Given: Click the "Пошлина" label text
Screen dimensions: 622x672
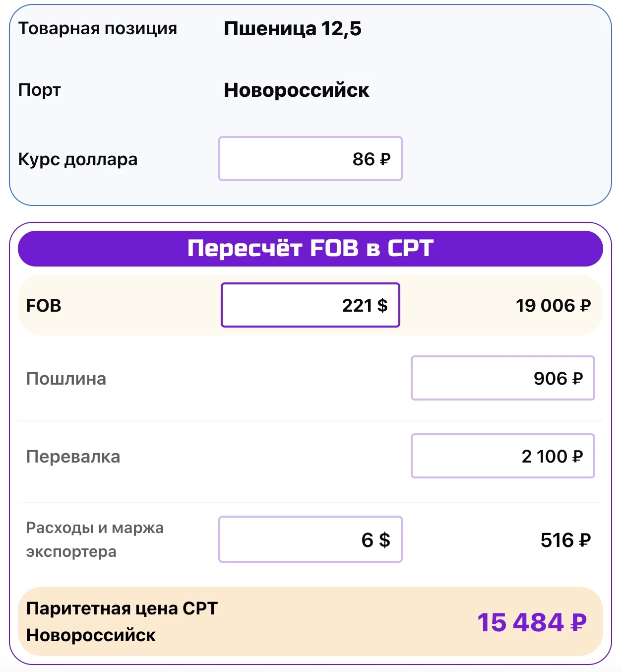Looking at the screenshot, I should coord(66,379).
